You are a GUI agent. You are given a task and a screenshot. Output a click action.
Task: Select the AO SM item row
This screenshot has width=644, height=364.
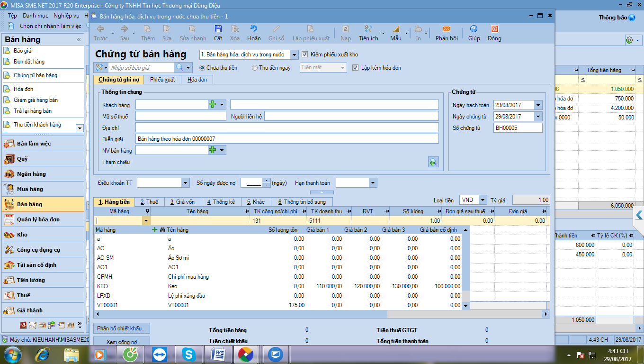[x=278, y=258]
